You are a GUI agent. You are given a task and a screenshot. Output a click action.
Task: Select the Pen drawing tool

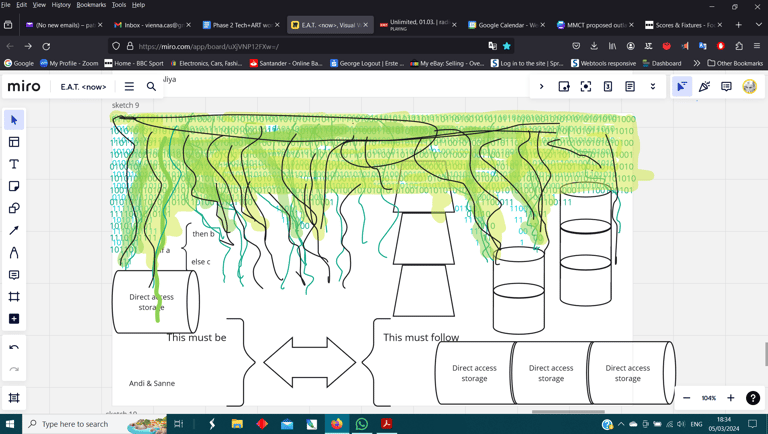(x=14, y=253)
